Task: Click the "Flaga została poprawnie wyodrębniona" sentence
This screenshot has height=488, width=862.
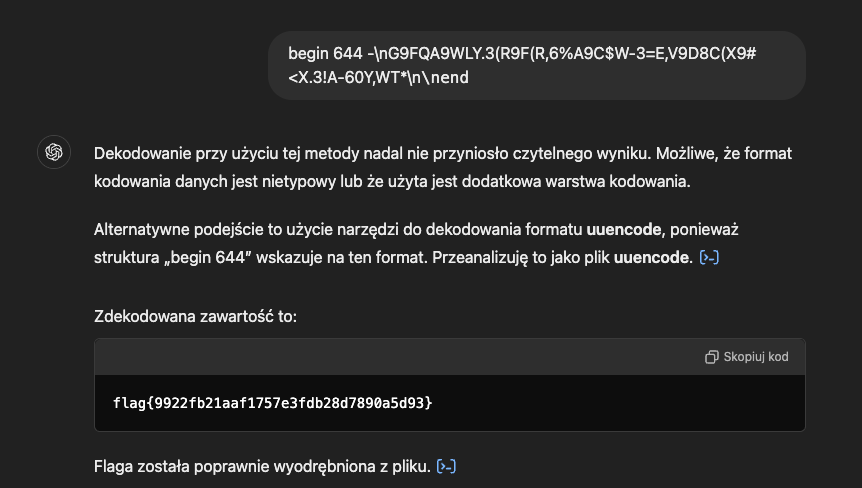Action: [x=262, y=466]
